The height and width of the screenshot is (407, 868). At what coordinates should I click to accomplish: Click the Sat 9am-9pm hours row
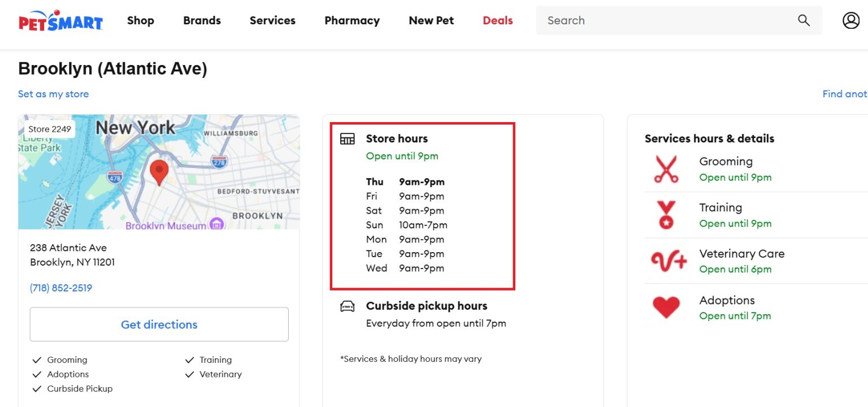pyautogui.click(x=405, y=211)
